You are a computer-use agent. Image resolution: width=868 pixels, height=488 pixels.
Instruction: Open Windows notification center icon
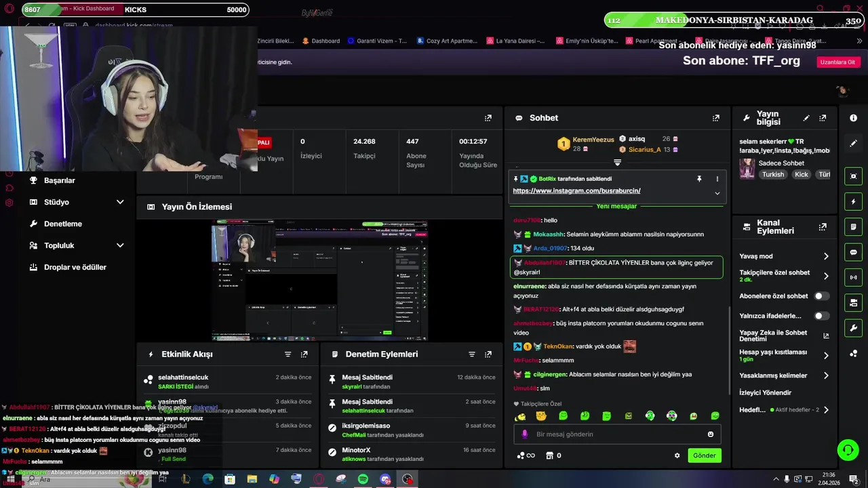tap(853, 479)
